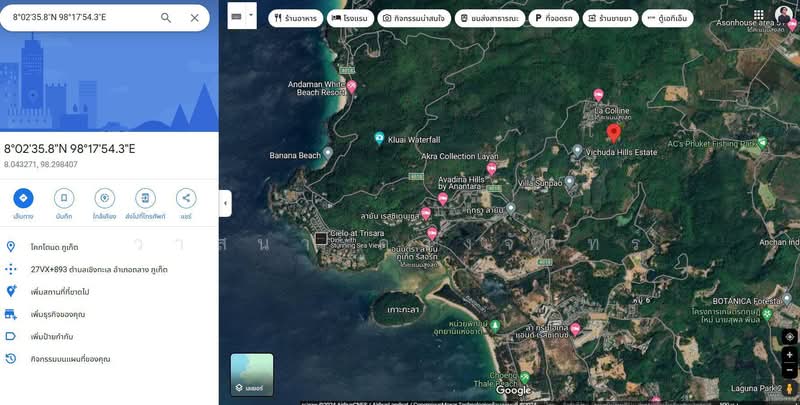Select the Kluai Waterfall camera marker
Viewport: 800px width, 405px height.
tap(379, 138)
